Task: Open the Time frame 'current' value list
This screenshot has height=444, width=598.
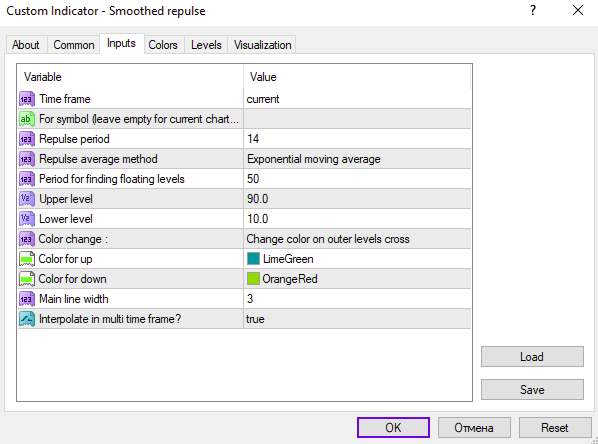Action: point(357,99)
